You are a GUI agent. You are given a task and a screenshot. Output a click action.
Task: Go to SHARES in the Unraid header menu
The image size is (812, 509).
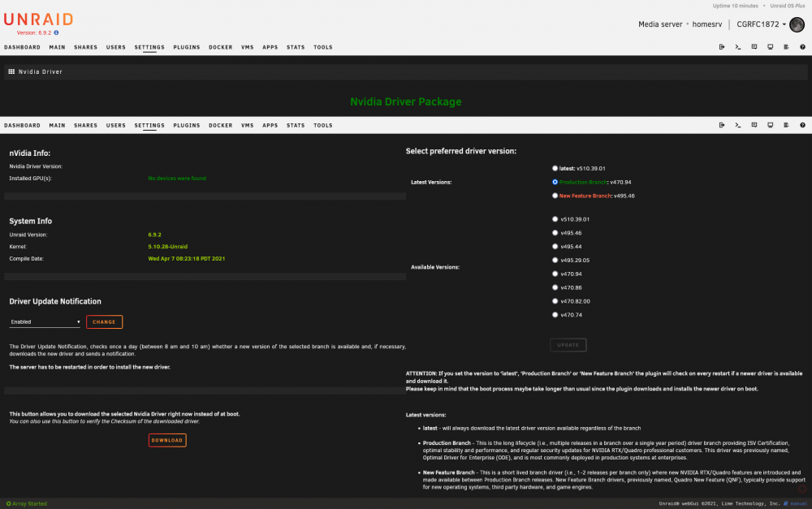[x=85, y=47]
